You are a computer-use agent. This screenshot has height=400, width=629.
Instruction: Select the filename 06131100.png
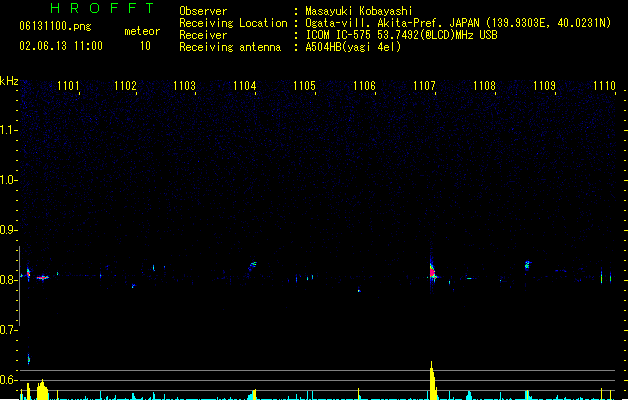[x=55, y=26]
